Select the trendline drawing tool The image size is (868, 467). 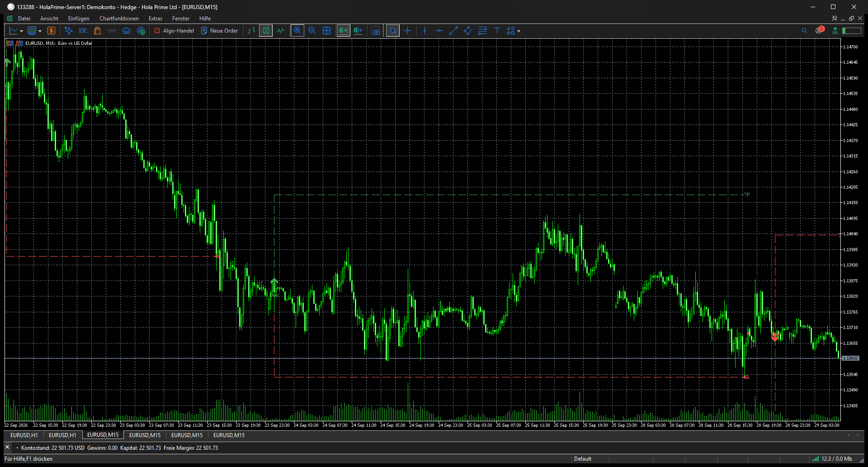(453, 31)
